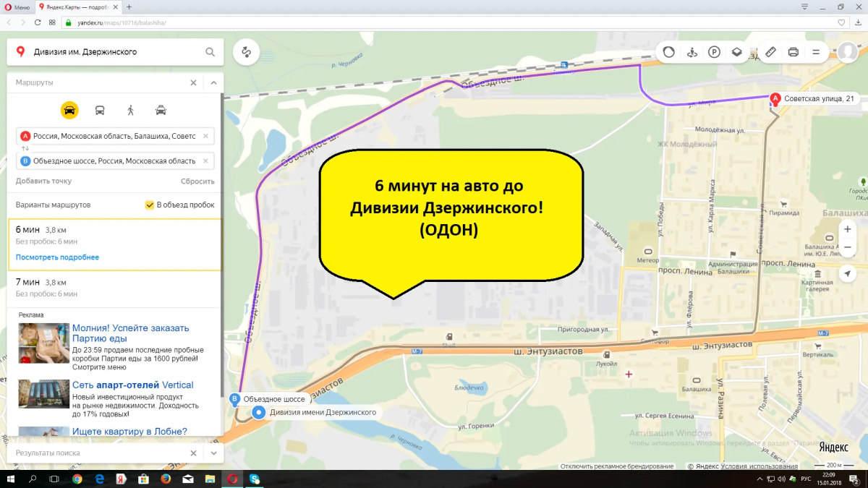Click the Vertical apart-hotel ad thumbnail

tap(44, 394)
